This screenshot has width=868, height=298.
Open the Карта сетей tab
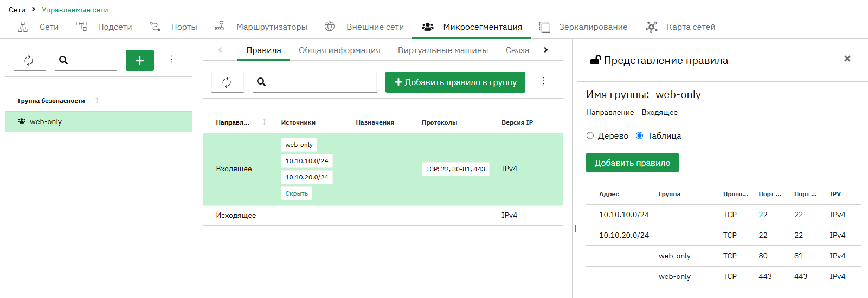[680, 27]
